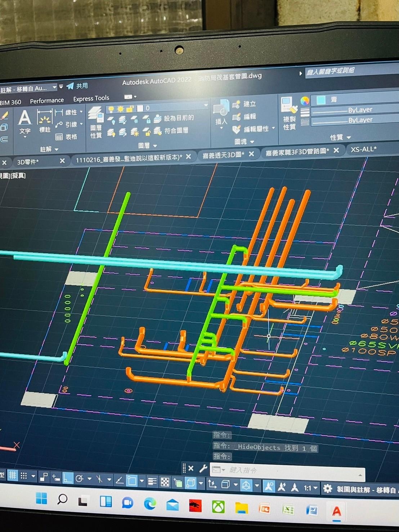Toggle lineweight display in status bar
This screenshot has width=399, height=532.
click(x=152, y=481)
